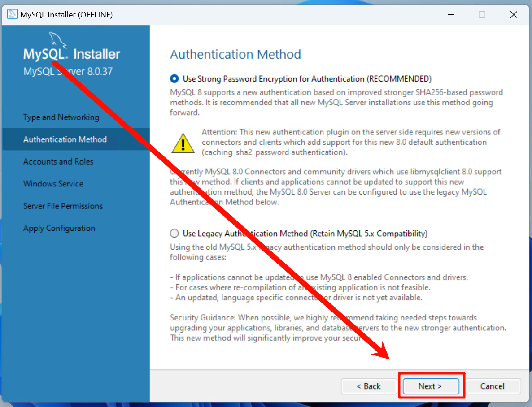
Task: Click the line about MySQL 8 enabled Connectors
Action: pos(319,277)
